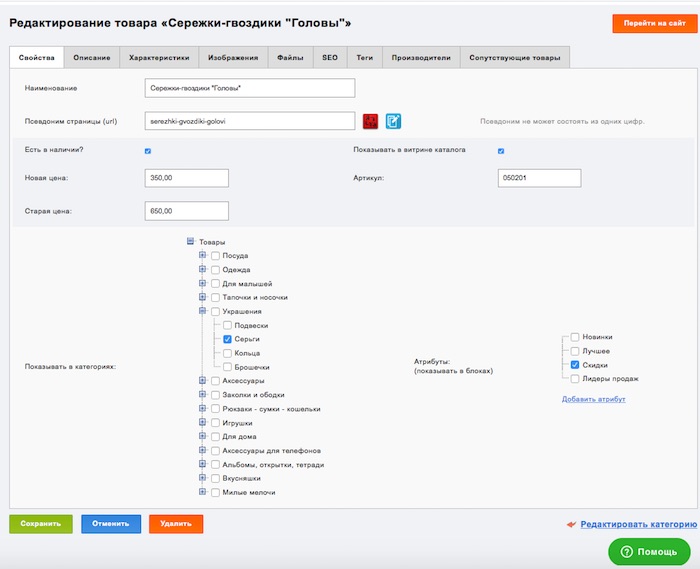Enable the Лидеры продаж attribute
The width and height of the screenshot is (700, 569).
click(575, 378)
